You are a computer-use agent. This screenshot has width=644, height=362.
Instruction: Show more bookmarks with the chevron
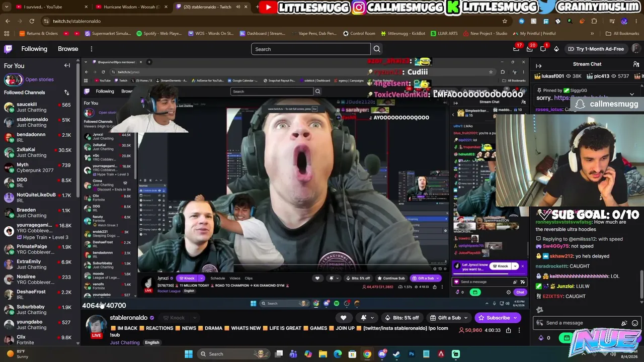(x=592, y=34)
